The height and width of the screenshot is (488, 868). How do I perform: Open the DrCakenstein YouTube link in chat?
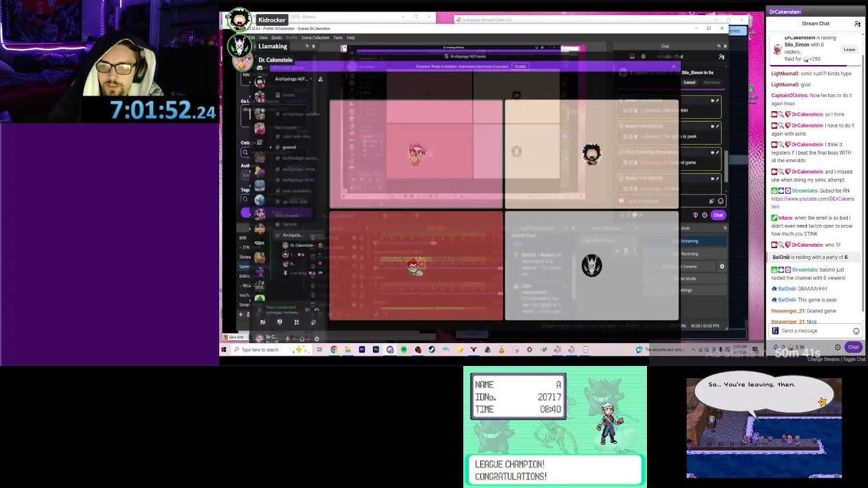pyautogui.click(x=812, y=203)
